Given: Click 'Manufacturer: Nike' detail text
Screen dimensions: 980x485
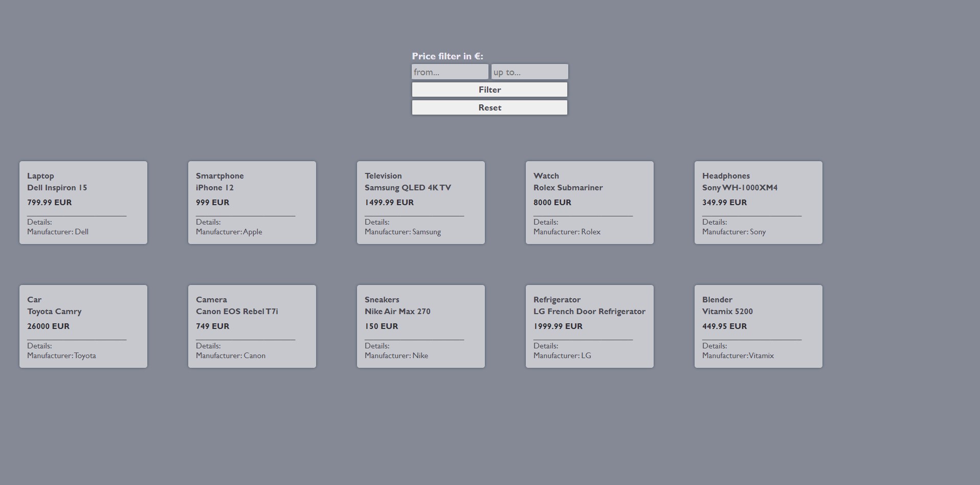Looking at the screenshot, I should [x=396, y=356].
